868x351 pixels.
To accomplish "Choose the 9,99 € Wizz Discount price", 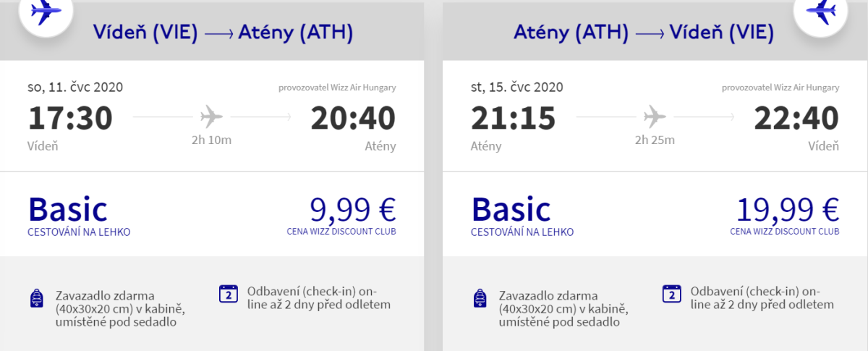I will (352, 209).
